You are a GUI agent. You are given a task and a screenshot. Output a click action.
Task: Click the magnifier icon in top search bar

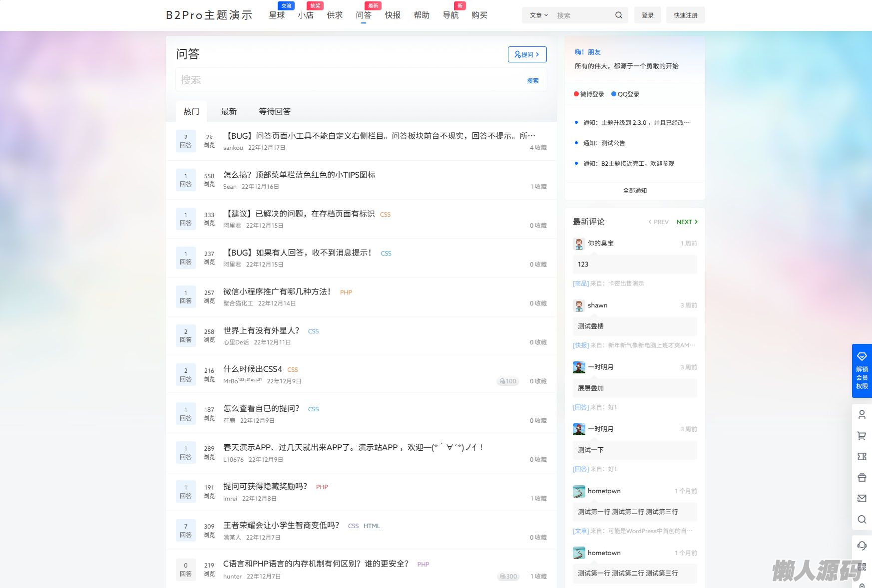pyautogui.click(x=618, y=15)
